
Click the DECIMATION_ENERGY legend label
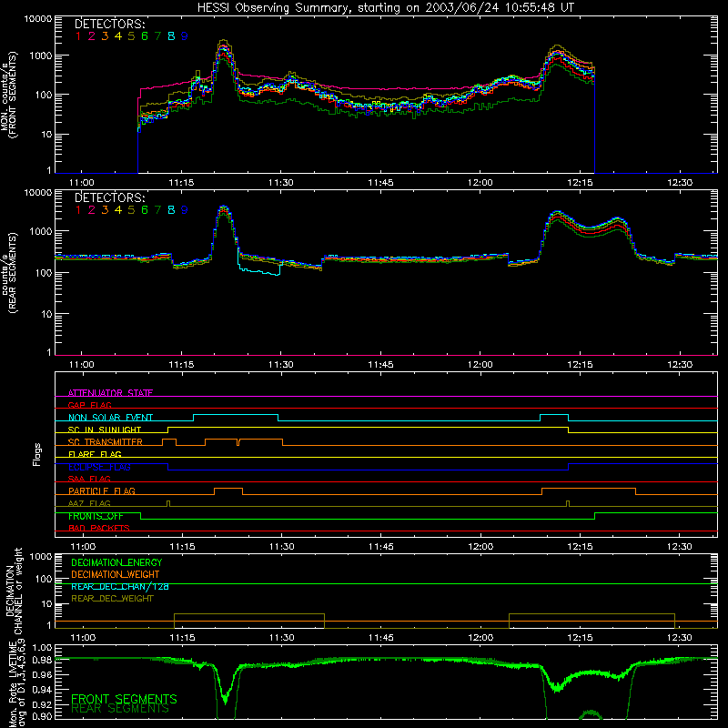(116, 562)
